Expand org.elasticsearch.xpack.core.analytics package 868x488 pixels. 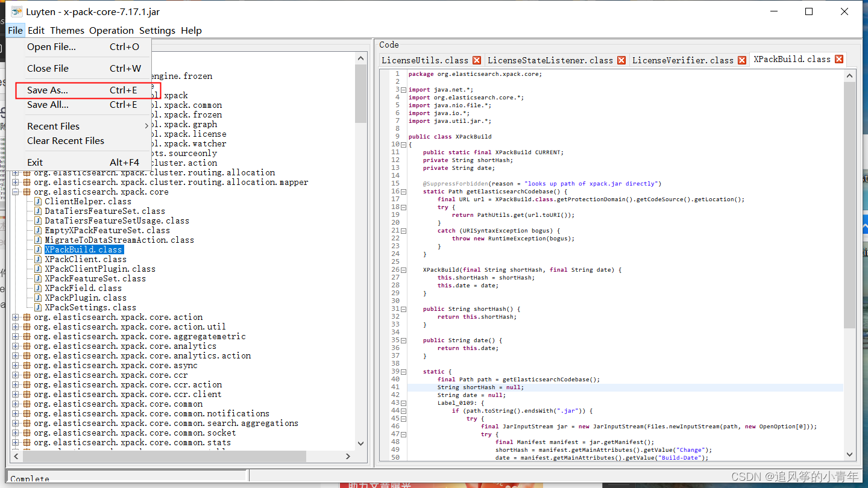pyautogui.click(x=16, y=346)
